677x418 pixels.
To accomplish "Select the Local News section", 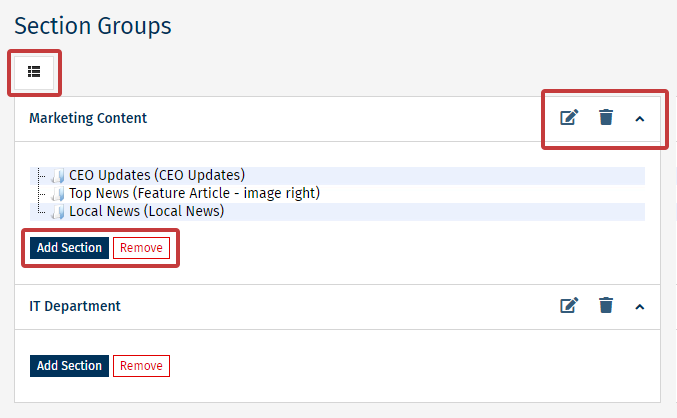I will 146,211.
